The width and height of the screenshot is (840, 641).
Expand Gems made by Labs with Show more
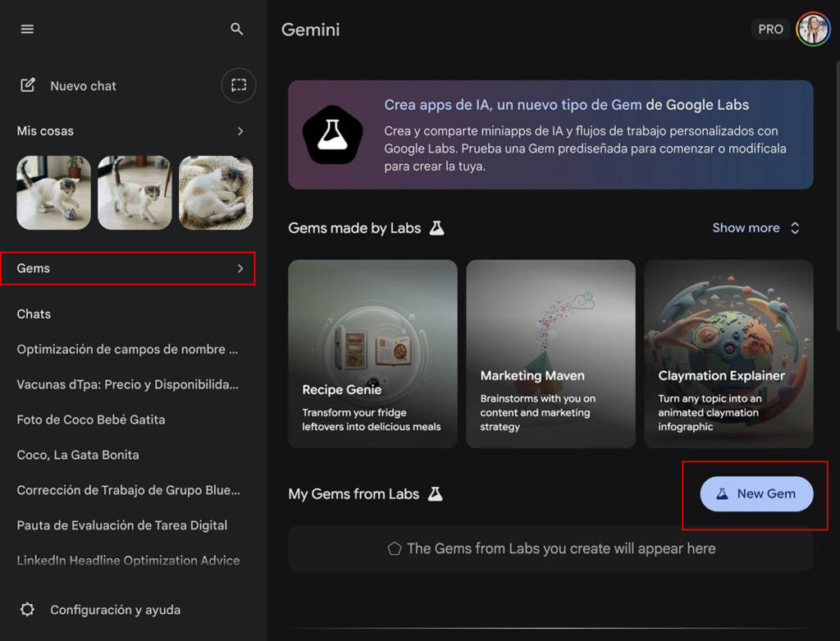756,228
